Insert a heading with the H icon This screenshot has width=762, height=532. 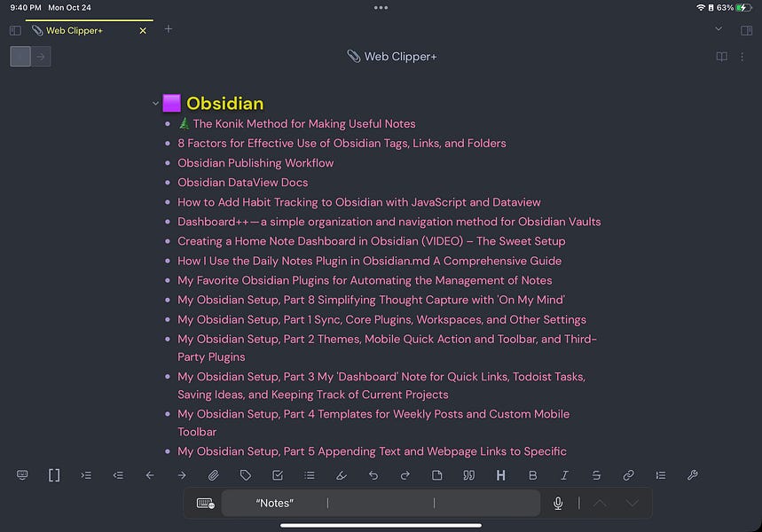coord(500,475)
